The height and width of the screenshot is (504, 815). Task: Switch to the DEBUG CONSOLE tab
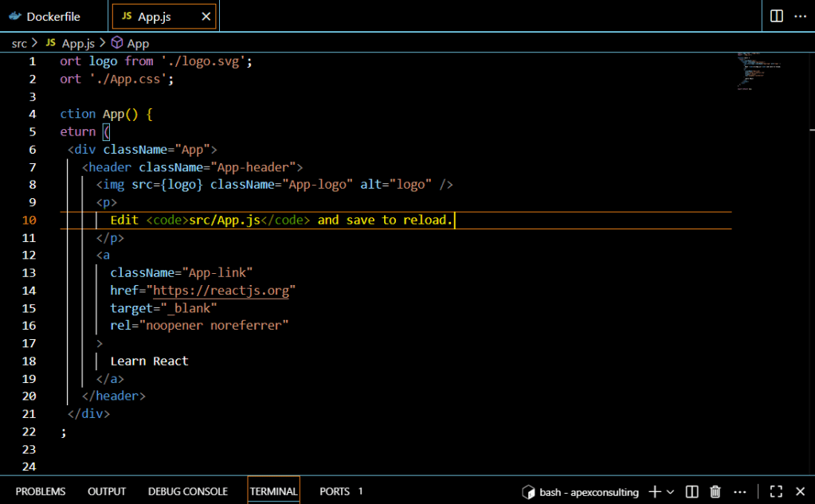pos(187,491)
